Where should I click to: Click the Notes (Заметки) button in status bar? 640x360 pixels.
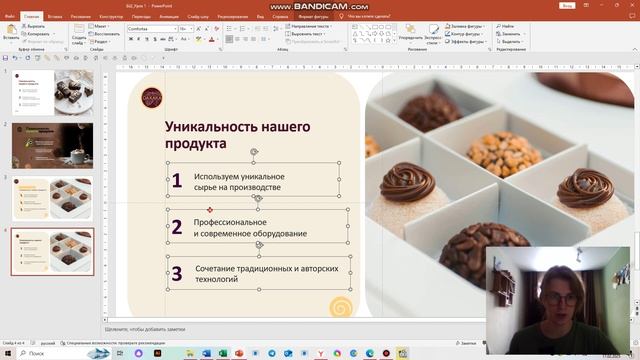(466, 343)
